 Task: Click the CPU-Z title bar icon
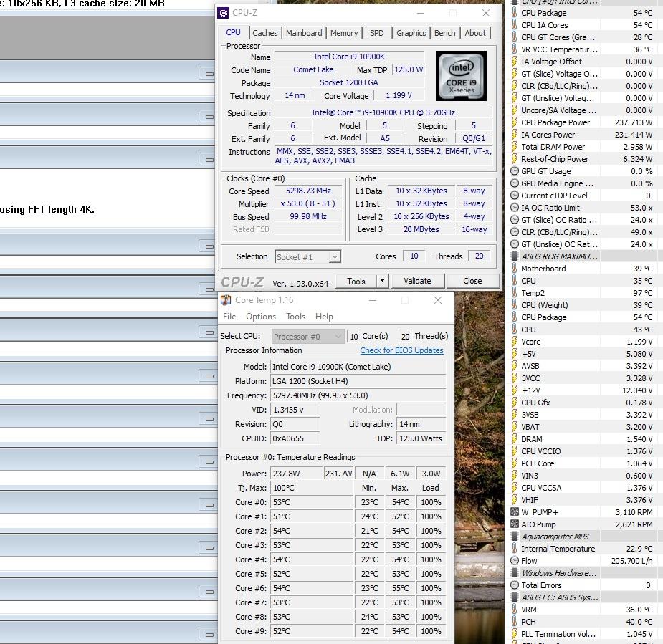[x=223, y=13]
